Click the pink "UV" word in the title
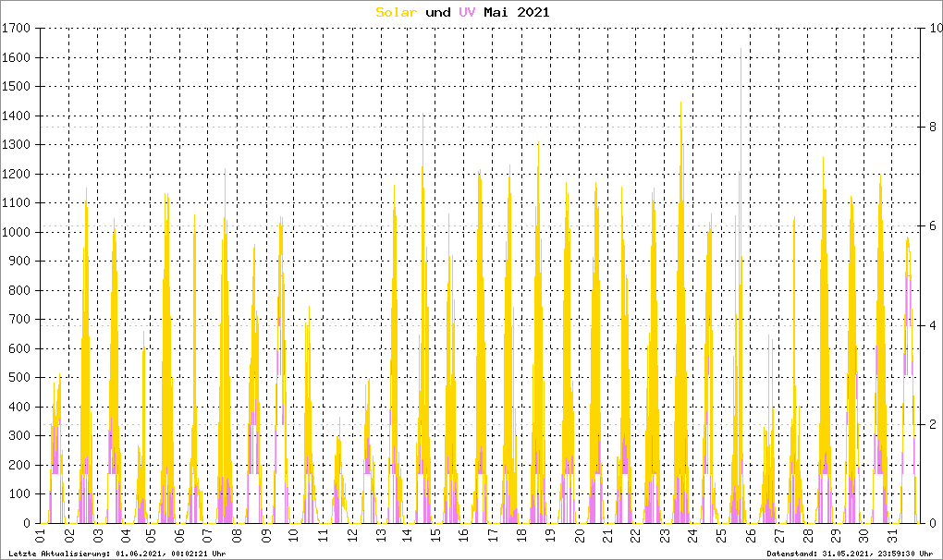Viewport: 943px width, 560px height. 469,12
